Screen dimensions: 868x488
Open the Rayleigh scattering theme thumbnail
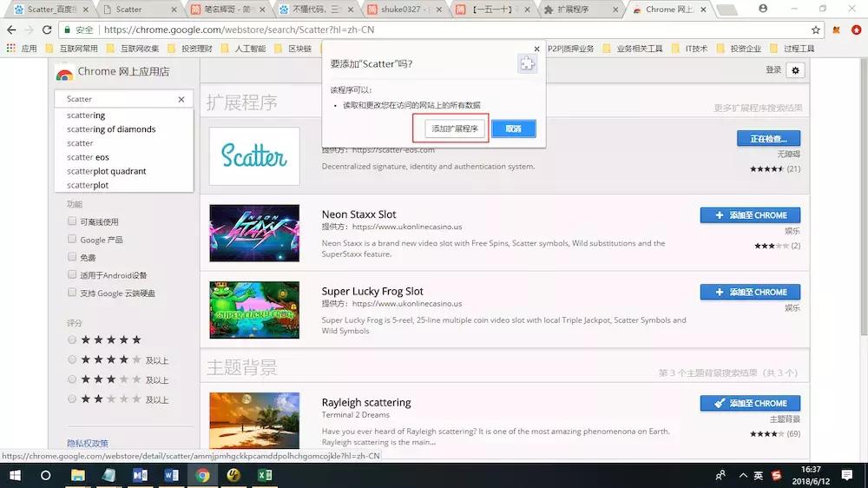254,420
